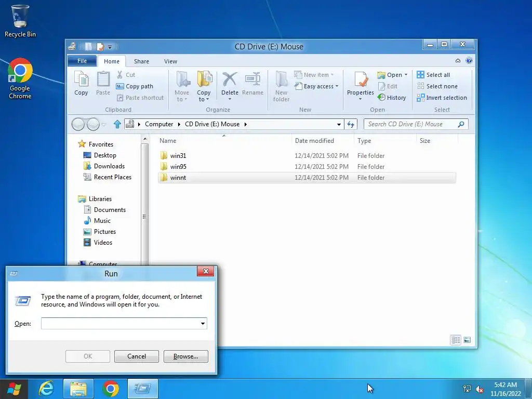Click the Delete red X icon
This screenshot has width=532, height=399.
(230, 79)
